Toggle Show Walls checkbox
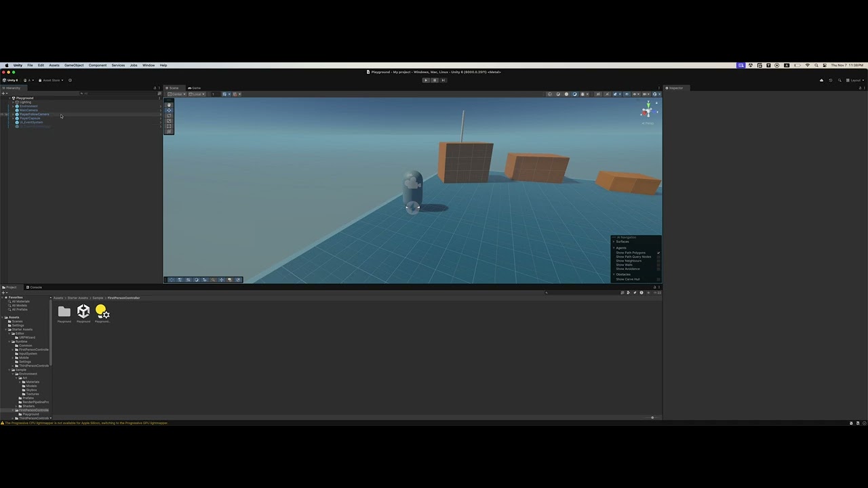Viewport: 868px width, 488px height. 658,265
